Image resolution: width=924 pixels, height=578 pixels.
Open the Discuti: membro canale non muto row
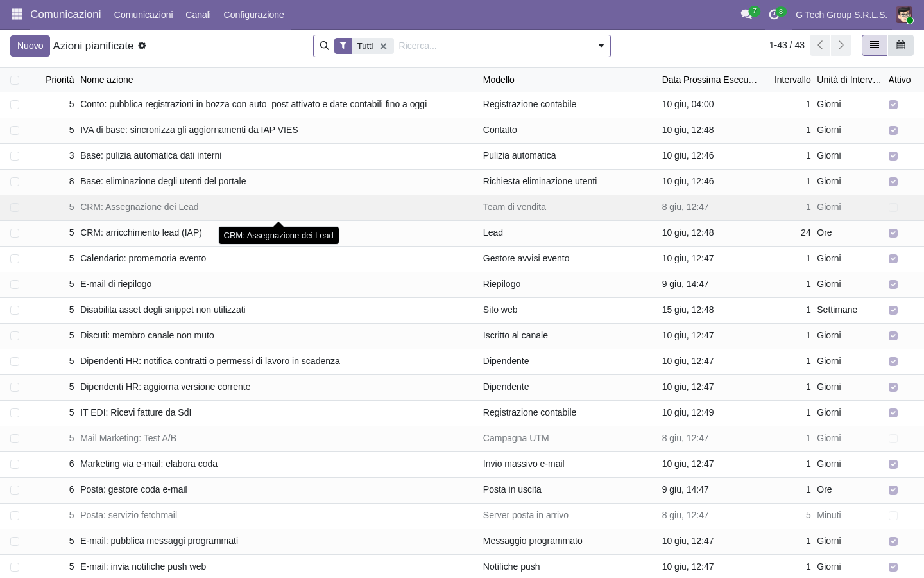click(x=147, y=335)
